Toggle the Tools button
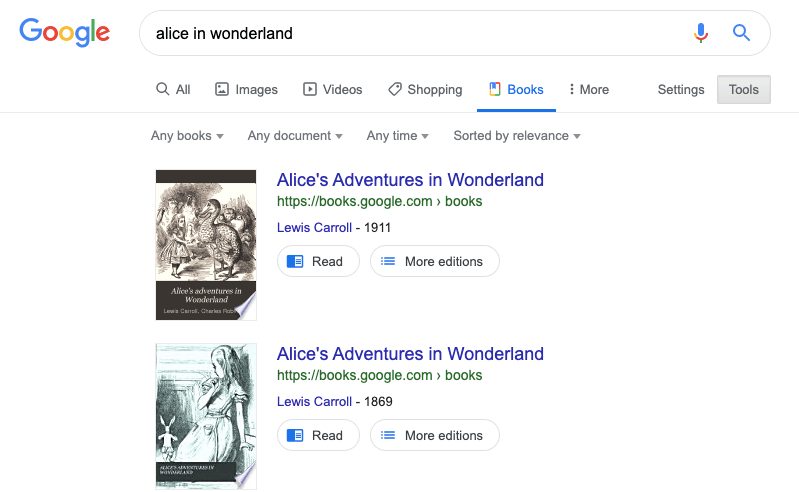799x492 pixels. tap(744, 89)
